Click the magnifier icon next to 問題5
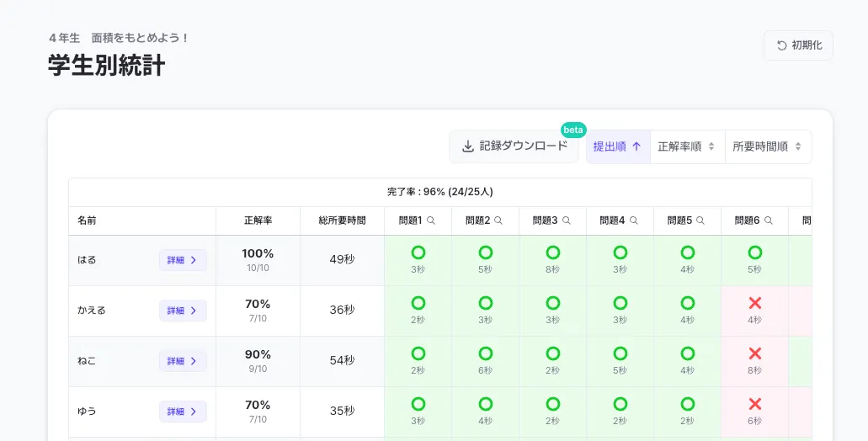Image resolution: width=868 pixels, height=441 pixels. click(700, 220)
